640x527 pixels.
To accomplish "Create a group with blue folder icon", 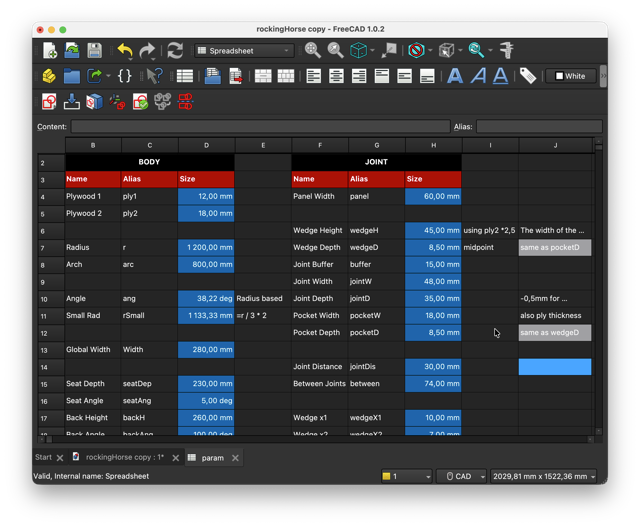I will [72, 76].
